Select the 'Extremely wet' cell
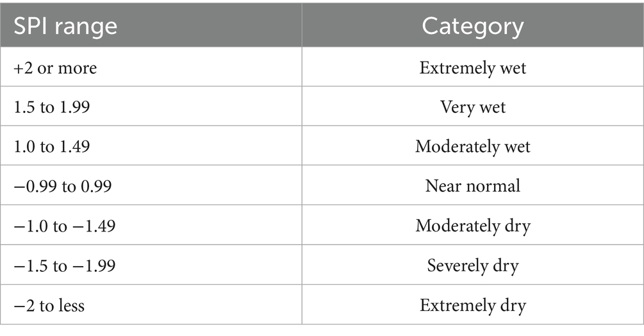Image resolution: width=644 pixels, height=336 pixels. [x=472, y=67]
